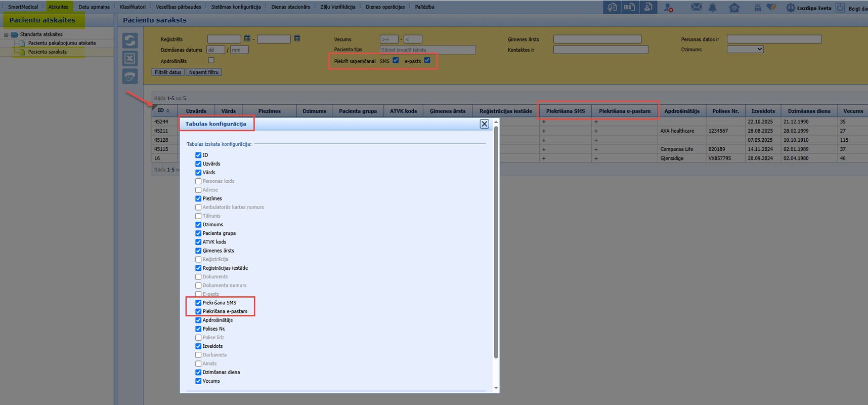The width and height of the screenshot is (868, 405).
Task: Open Vecums greater-or-equal operator field
Action: pyautogui.click(x=389, y=39)
